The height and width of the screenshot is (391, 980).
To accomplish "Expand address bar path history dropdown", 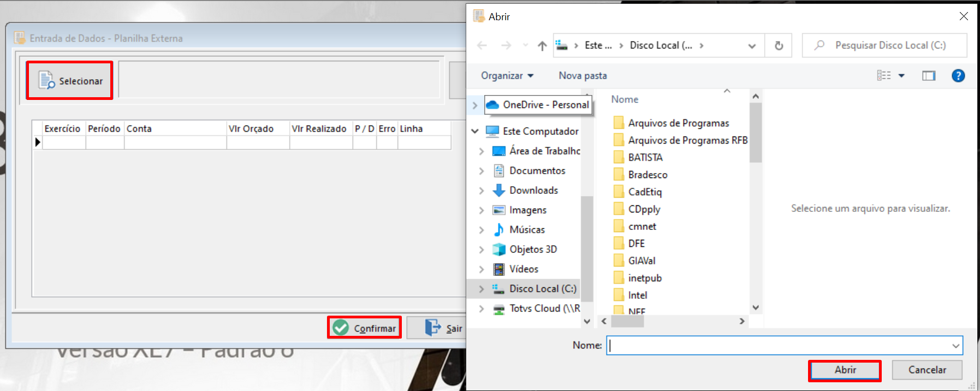I will [x=752, y=46].
